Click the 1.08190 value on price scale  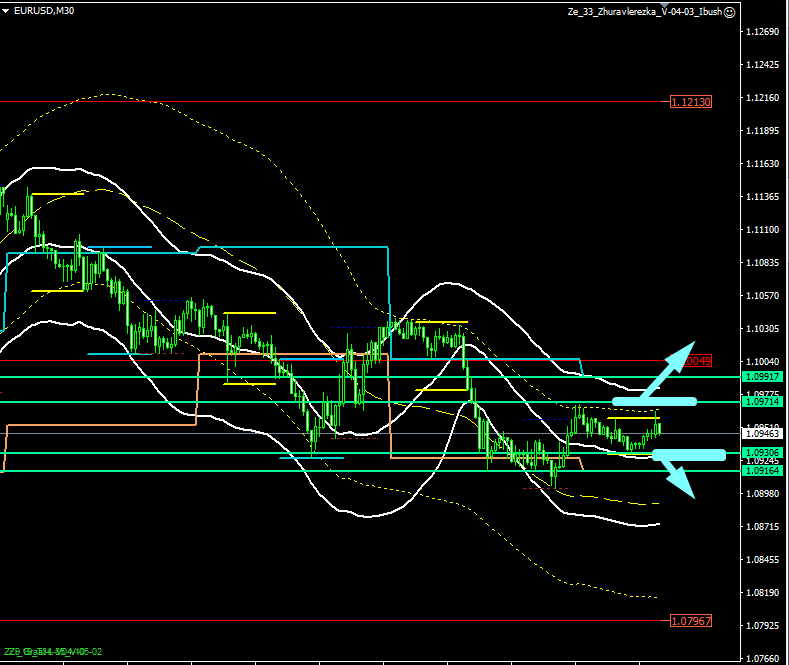pos(762,592)
